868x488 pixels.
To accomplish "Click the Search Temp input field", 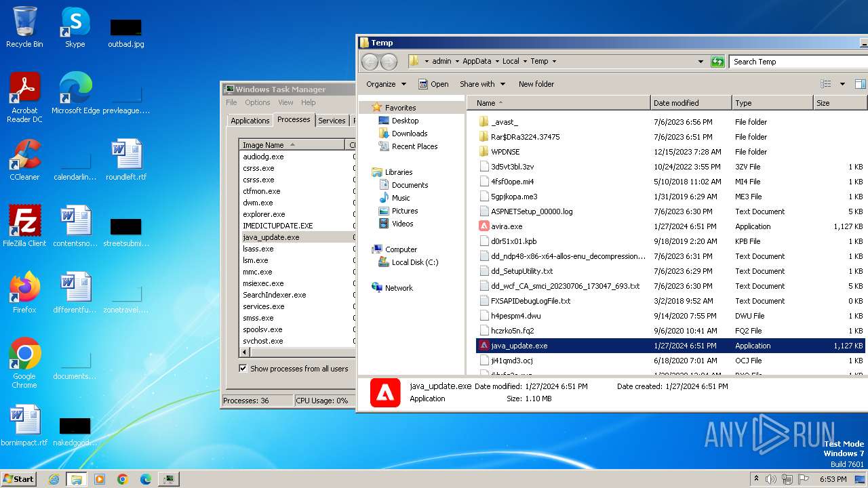I will click(x=799, y=62).
